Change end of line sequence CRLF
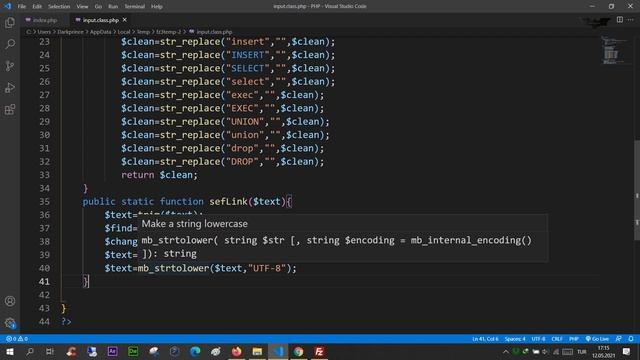The height and width of the screenshot is (360, 640). pos(557,339)
